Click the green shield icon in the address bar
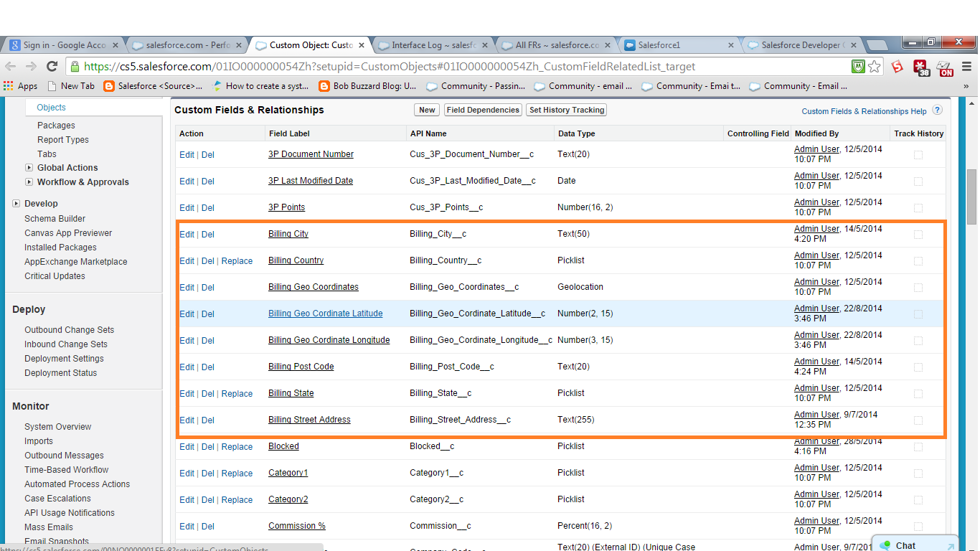The image size is (980, 551). (x=858, y=67)
